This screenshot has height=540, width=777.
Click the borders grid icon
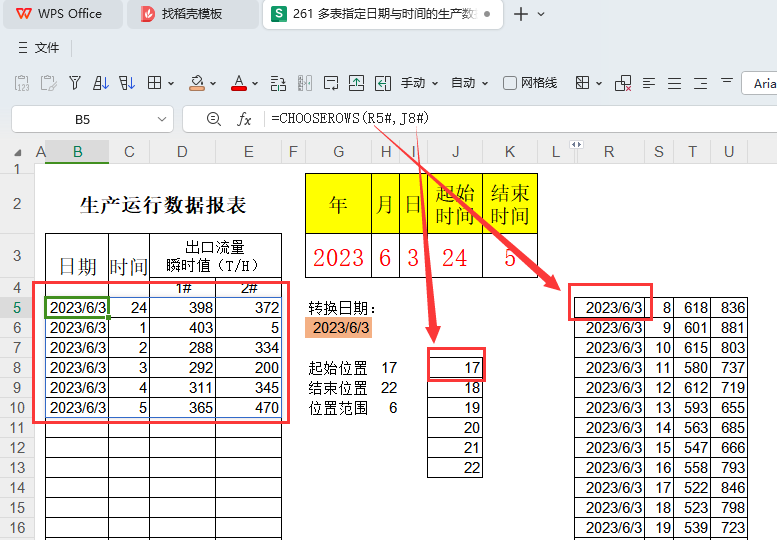point(155,83)
